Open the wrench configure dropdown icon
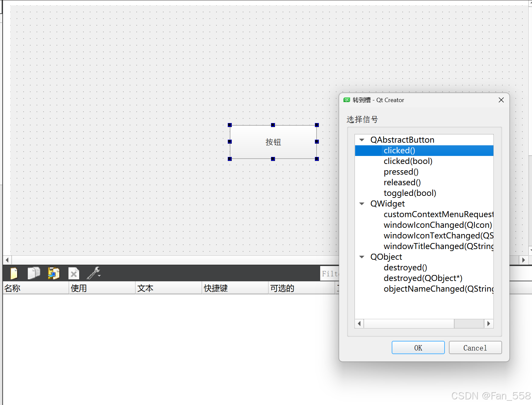Image resolution: width=532 pixels, height=405 pixels. (94, 273)
